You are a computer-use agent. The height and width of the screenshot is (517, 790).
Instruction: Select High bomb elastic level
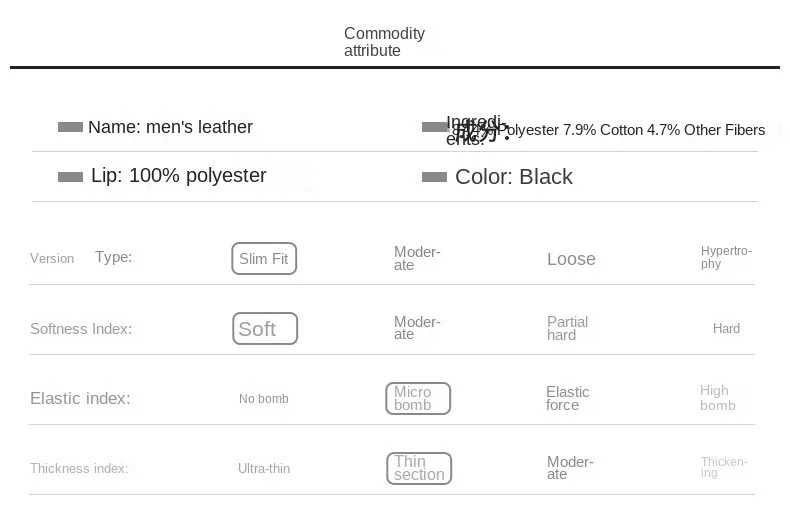point(717,398)
